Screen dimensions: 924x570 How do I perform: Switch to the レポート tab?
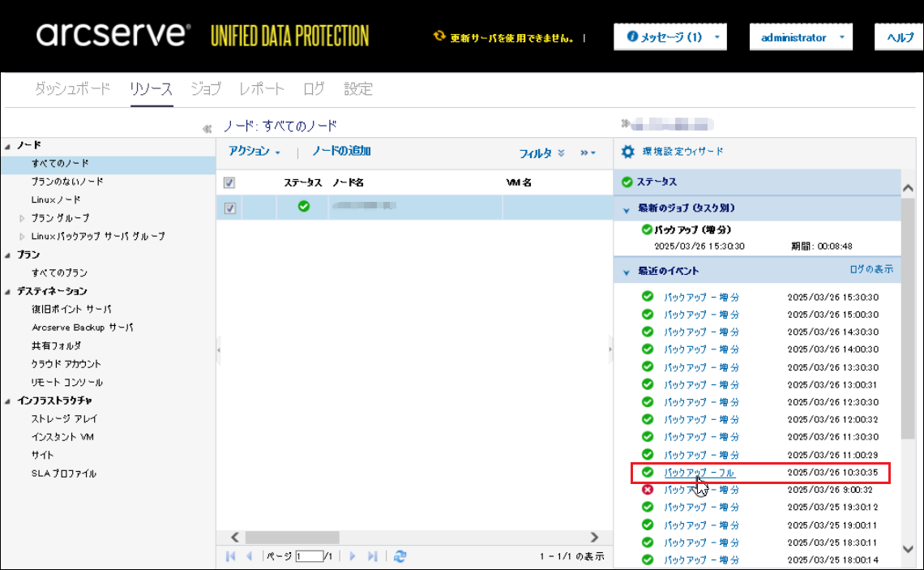pos(262,89)
